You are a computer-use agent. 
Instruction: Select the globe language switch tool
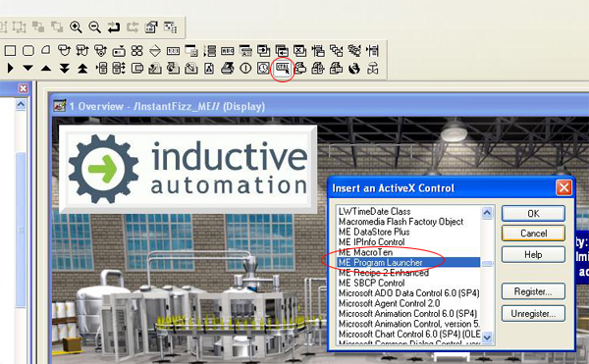(354, 69)
